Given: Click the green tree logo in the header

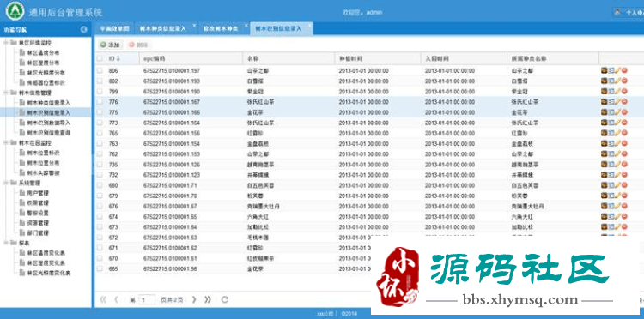Looking at the screenshot, I should (15, 11).
